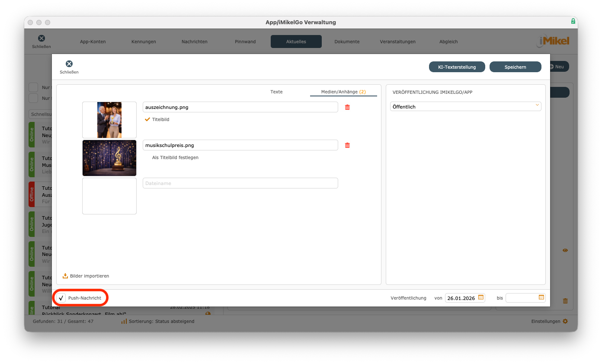Expand the dropdown arrow beside Öffentlich

click(537, 106)
